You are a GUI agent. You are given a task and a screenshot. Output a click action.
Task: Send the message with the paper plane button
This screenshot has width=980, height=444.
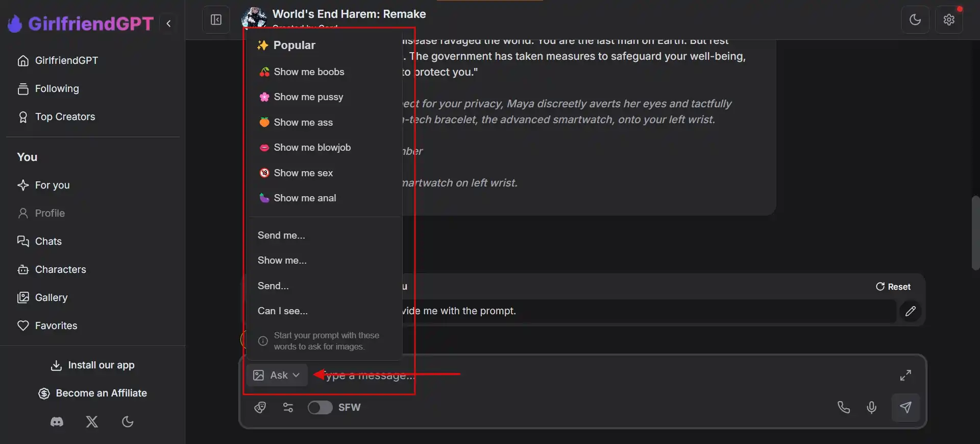(x=905, y=407)
